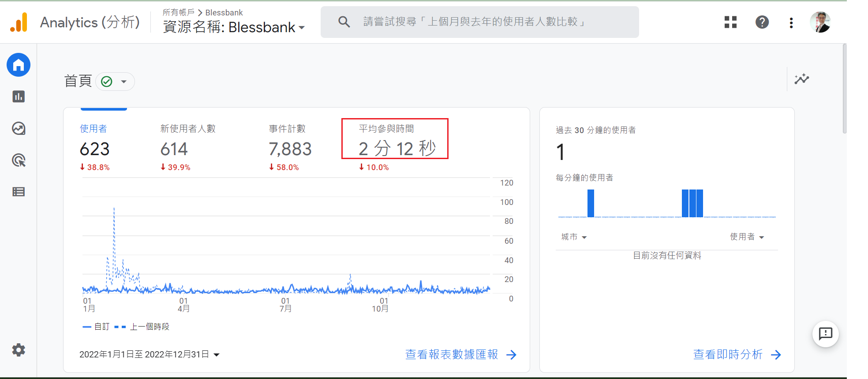The image size is (868, 379).
Task: Open the Insights sparkline icon
Action: point(802,79)
